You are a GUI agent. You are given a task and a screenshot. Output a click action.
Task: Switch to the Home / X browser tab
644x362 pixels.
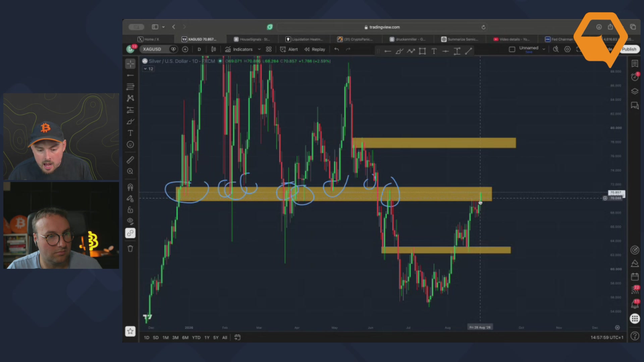(149, 39)
